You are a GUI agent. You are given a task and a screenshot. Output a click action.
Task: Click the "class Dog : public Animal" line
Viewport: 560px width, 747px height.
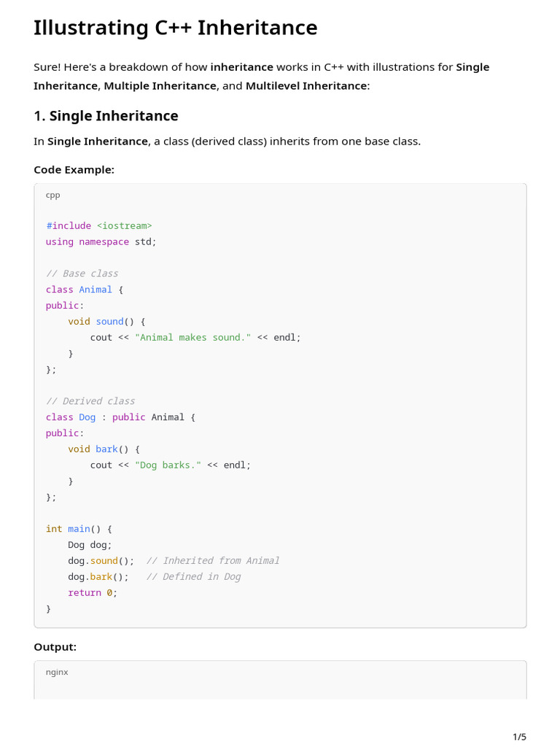[x=120, y=417]
